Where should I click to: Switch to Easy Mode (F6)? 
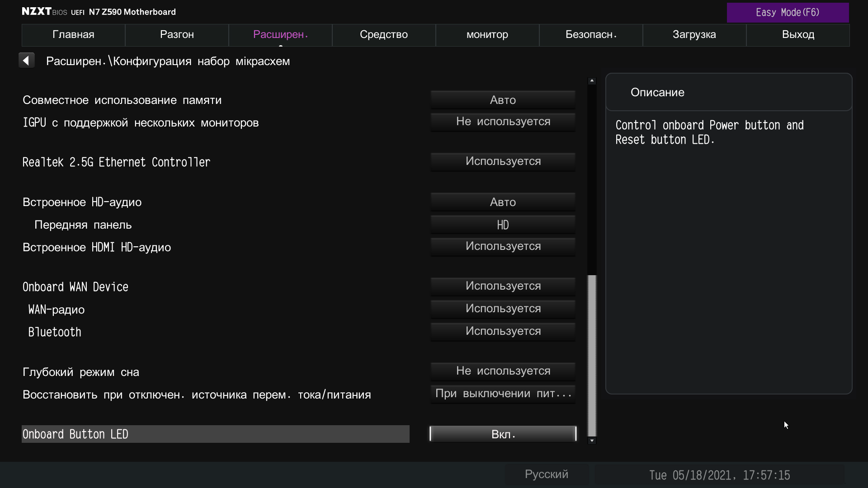(x=788, y=13)
